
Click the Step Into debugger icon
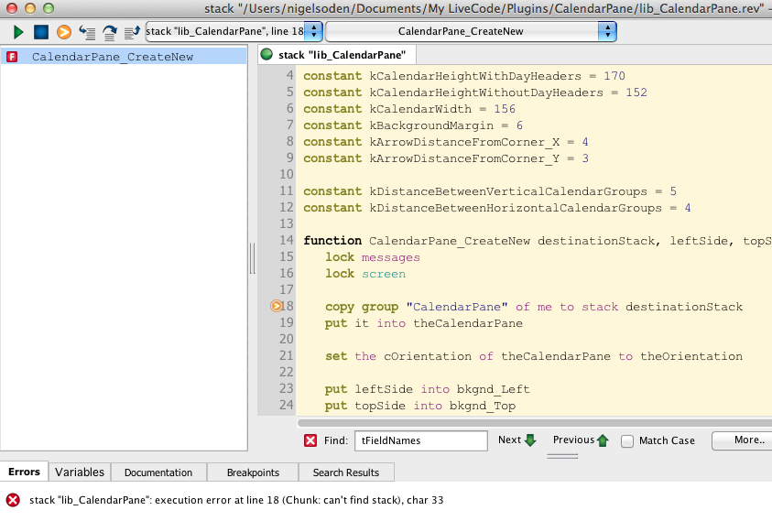tap(87, 32)
